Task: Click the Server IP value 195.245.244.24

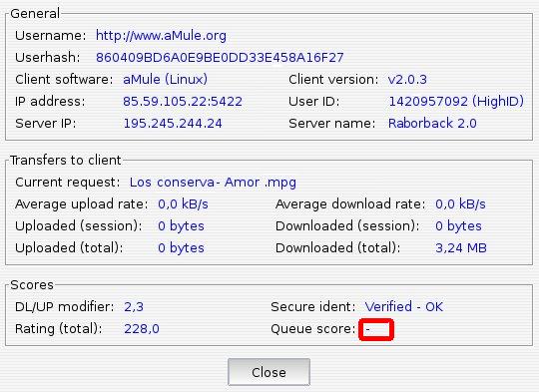Action: click(173, 124)
